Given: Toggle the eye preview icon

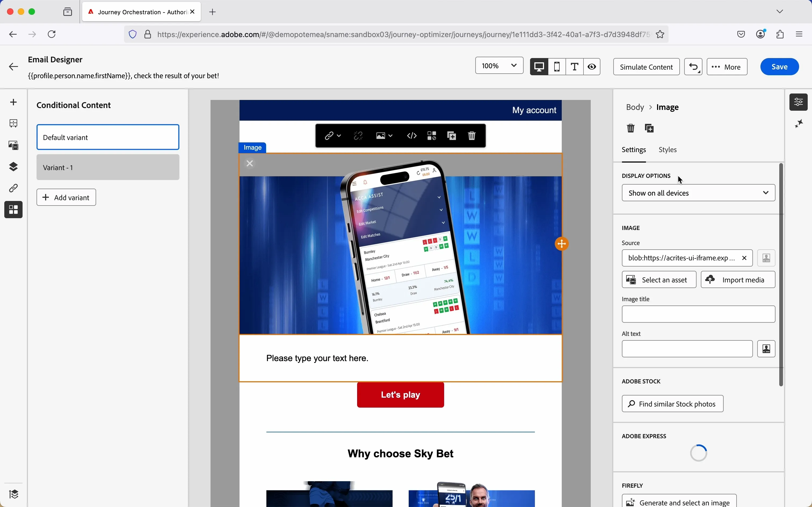Looking at the screenshot, I should tap(592, 66).
